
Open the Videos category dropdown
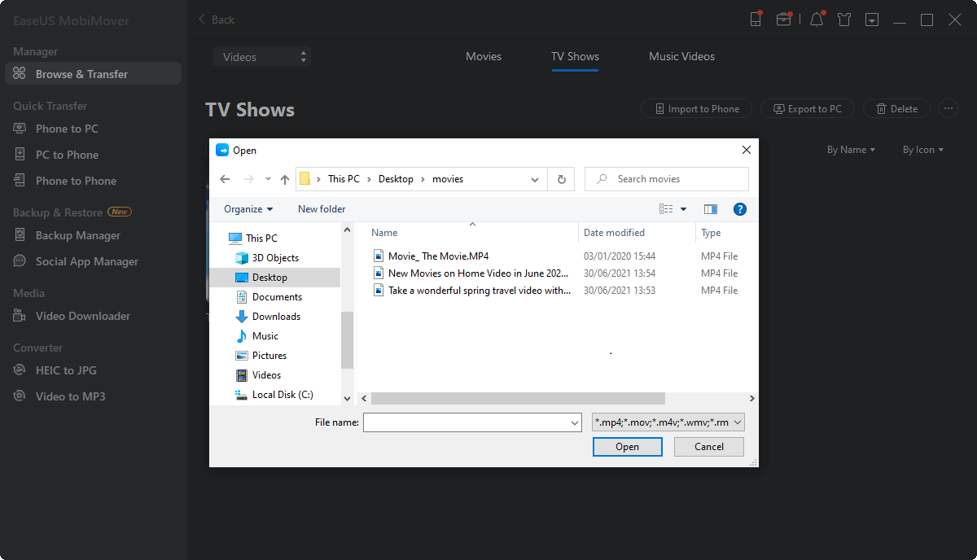point(262,57)
